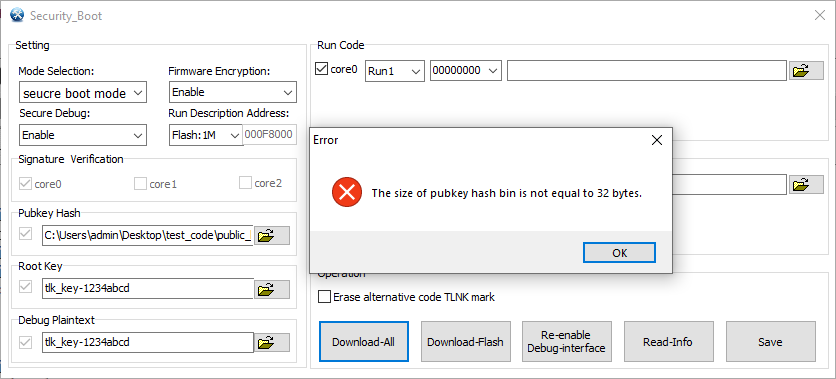This screenshot has height=379, width=836.
Task: Toggle the Debug Plaintext enable checkbox
Action: pos(25,342)
